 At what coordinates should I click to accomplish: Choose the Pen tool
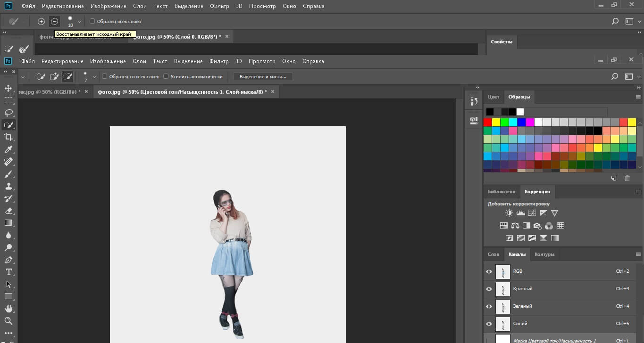click(x=8, y=260)
